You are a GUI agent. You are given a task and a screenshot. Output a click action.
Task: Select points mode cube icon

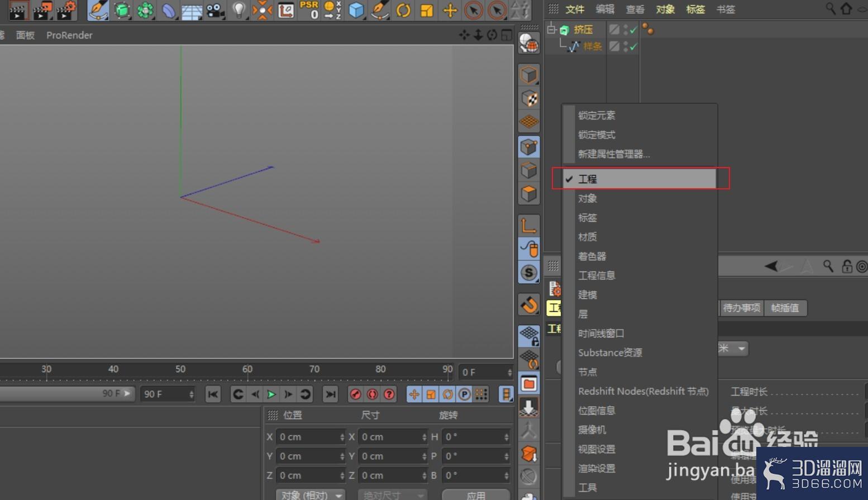coord(529,147)
